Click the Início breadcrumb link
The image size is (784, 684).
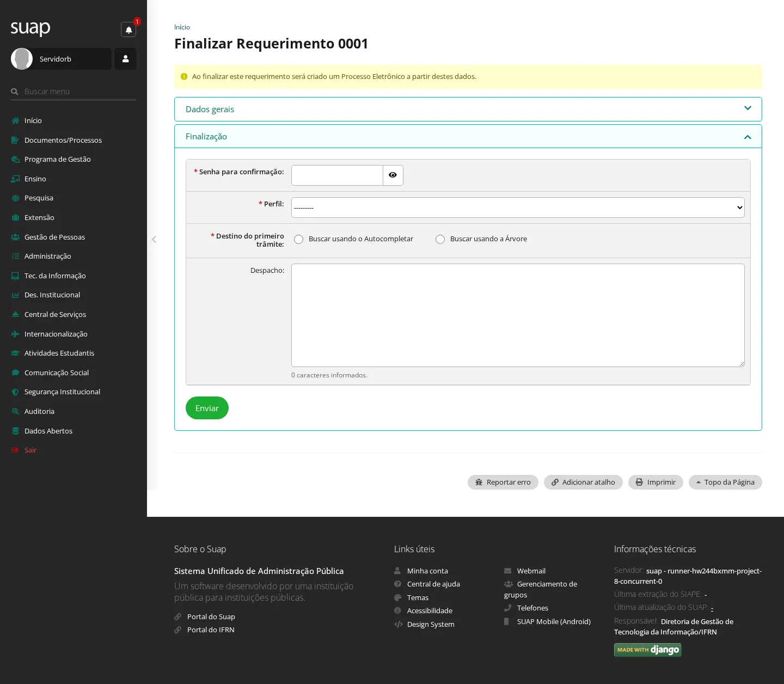(182, 27)
